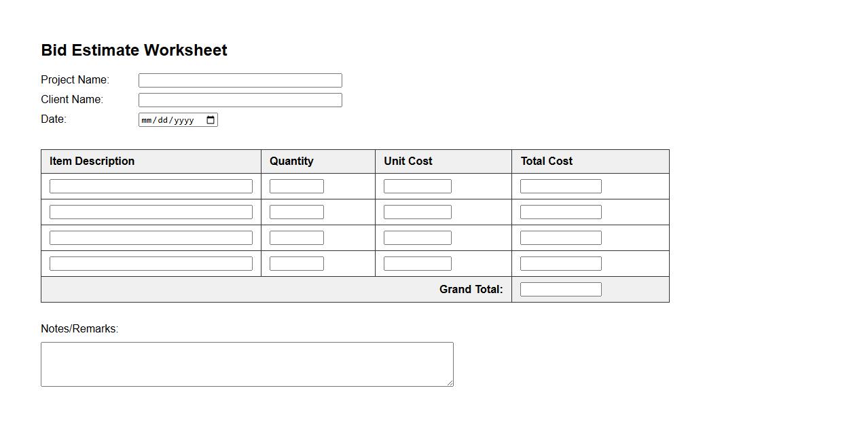Select the first row Total Cost field
This screenshot has width=868, height=441.
(560, 186)
